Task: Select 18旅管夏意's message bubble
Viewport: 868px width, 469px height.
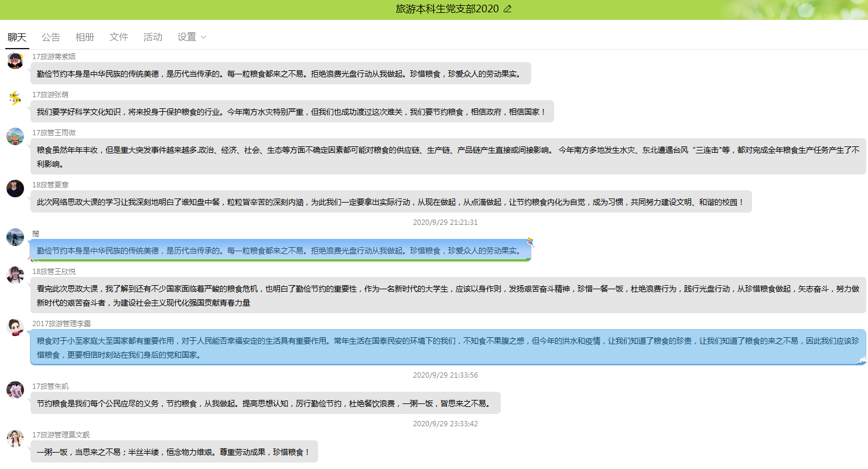Action: coord(391,202)
